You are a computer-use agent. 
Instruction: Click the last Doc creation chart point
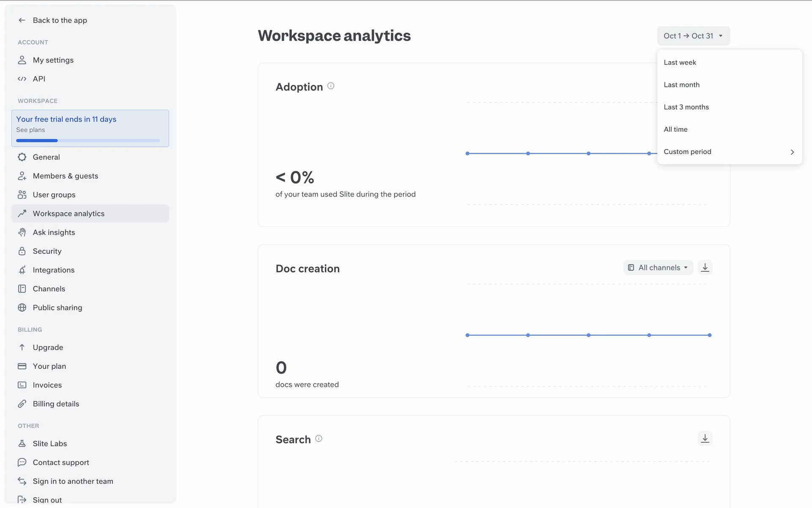[x=709, y=335]
